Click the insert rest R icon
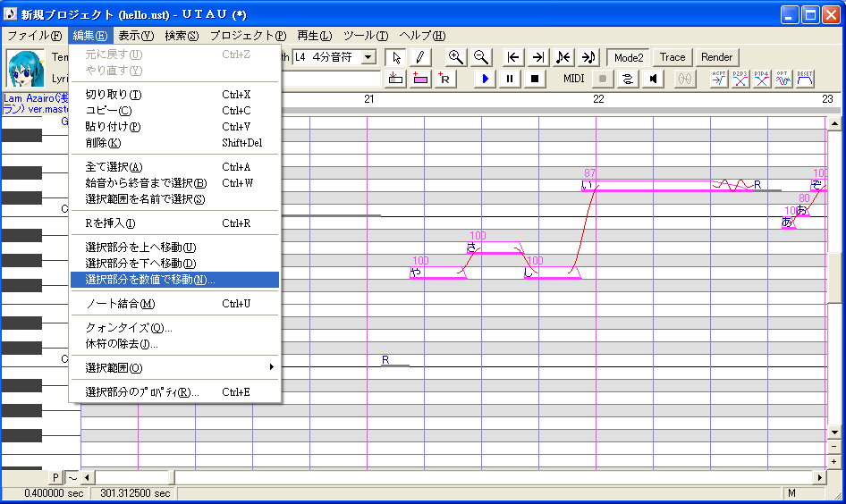This screenshot has width=846, height=504. point(444,79)
